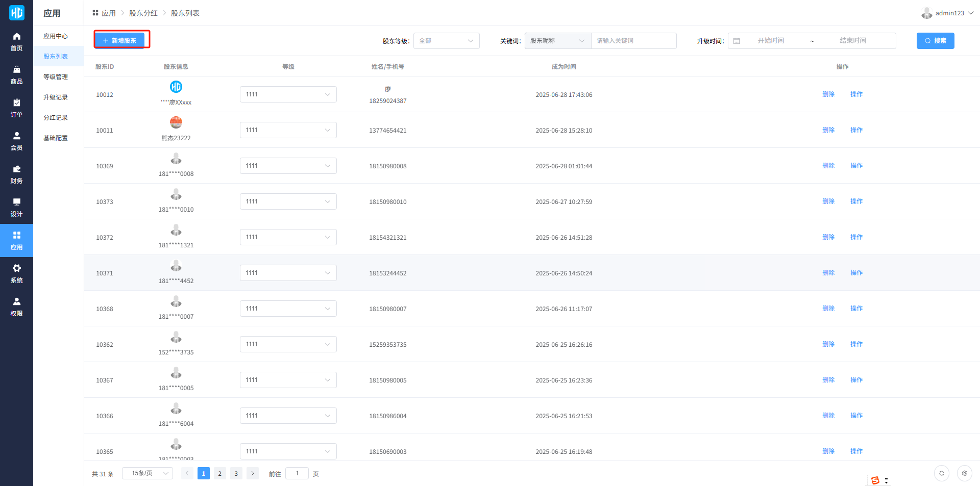
Task: Click the refresh icon at bottom right
Action: pyautogui.click(x=941, y=473)
